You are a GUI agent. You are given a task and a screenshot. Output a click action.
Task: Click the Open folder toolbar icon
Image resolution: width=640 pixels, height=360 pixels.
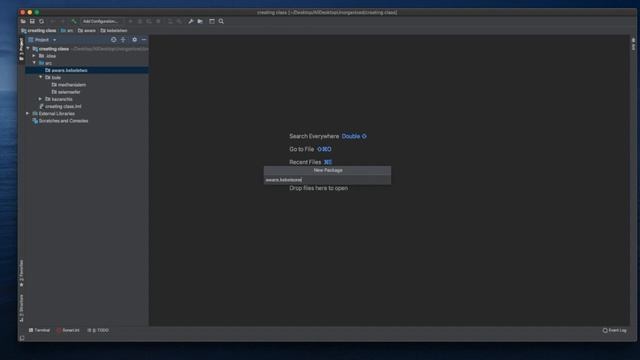coord(23,21)
